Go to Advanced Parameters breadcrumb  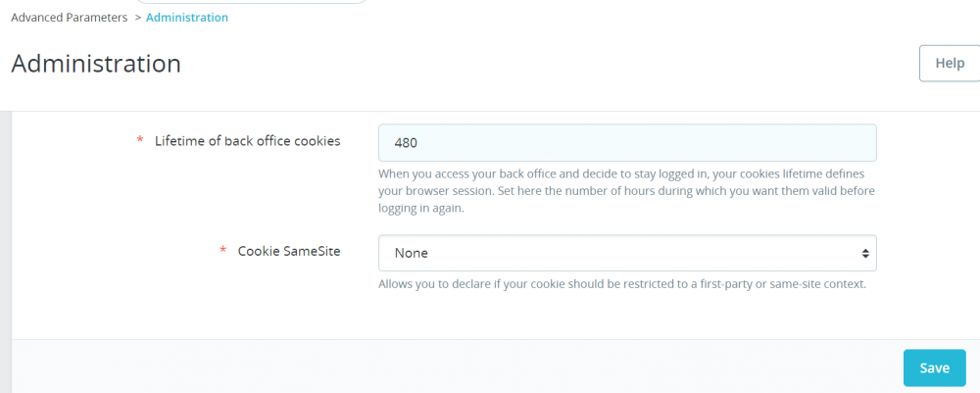coord(69,18)
